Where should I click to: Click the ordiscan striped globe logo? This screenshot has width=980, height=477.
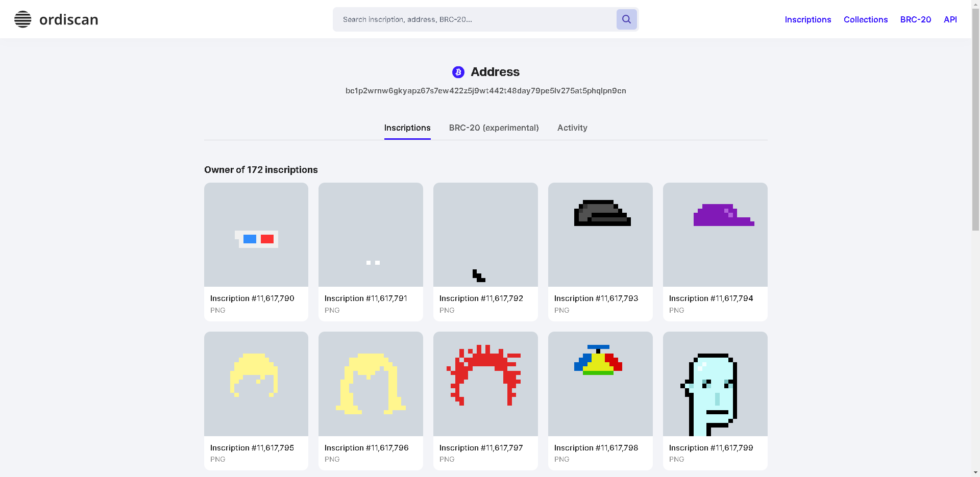(23, 19)
